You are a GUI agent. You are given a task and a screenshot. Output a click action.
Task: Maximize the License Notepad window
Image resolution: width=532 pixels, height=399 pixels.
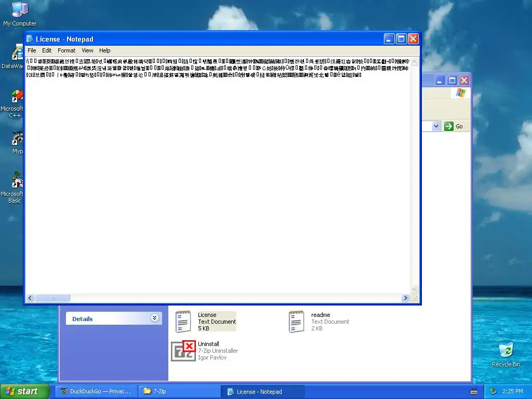pos(401,39)
